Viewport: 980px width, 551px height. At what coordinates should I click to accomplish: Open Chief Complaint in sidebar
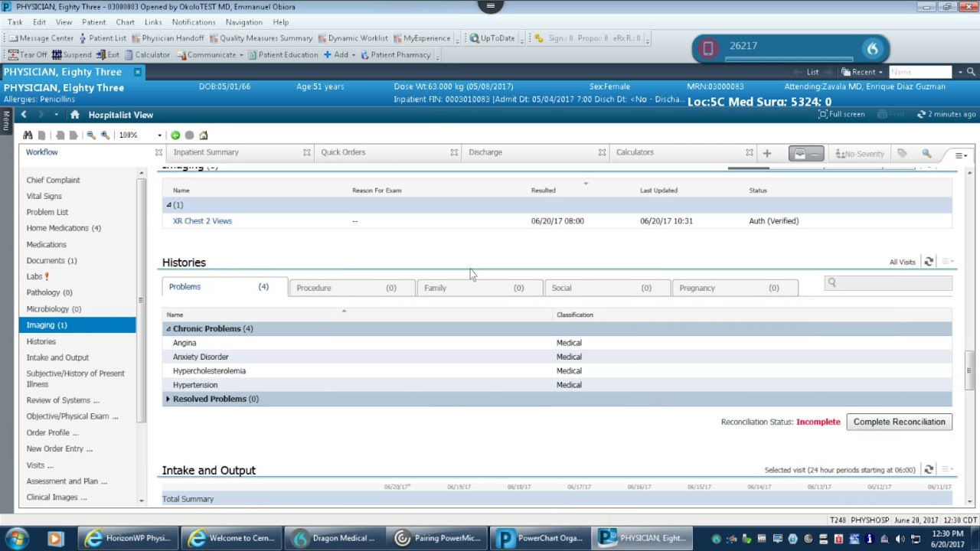point(53,180)
